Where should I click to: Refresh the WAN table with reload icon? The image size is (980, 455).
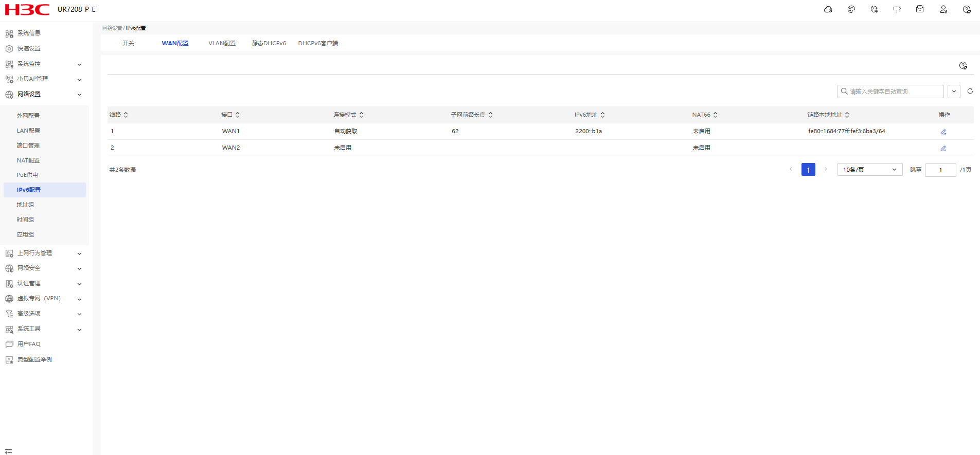coord(970,92)
